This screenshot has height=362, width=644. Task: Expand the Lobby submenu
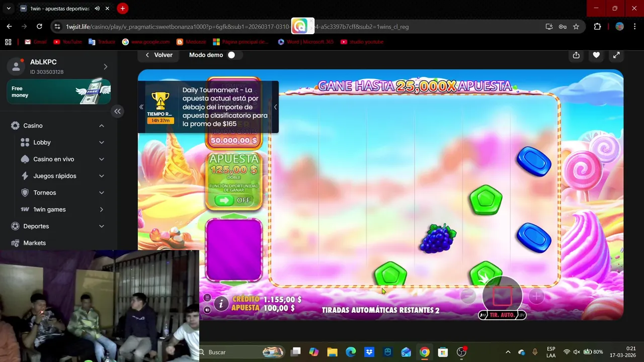point(102,142)
